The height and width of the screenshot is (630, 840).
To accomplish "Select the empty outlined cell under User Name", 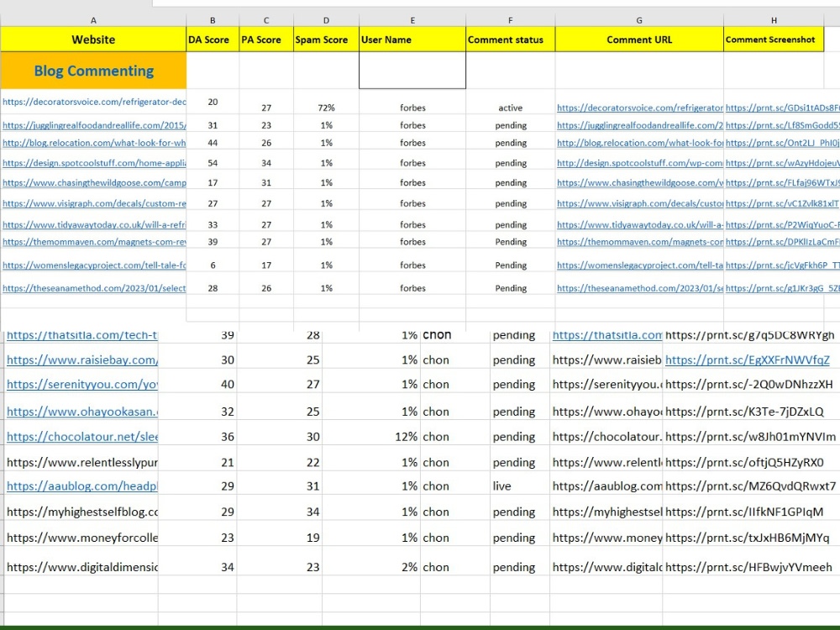I will coord(412,71).
